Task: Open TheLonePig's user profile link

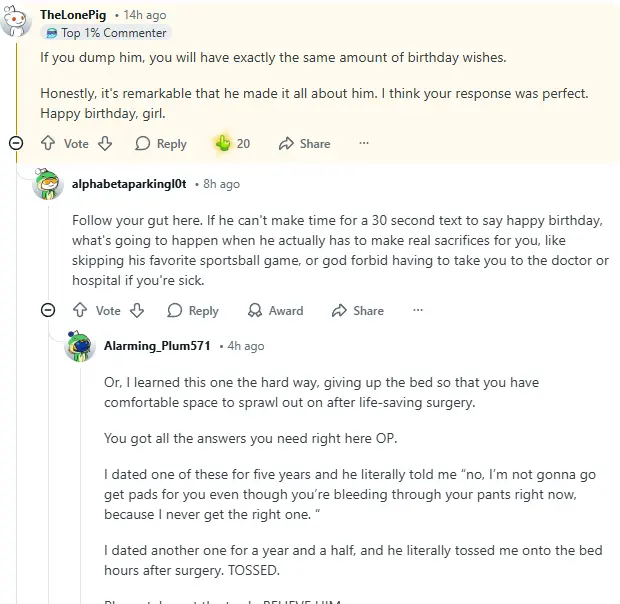Action: tap(74, 15)
